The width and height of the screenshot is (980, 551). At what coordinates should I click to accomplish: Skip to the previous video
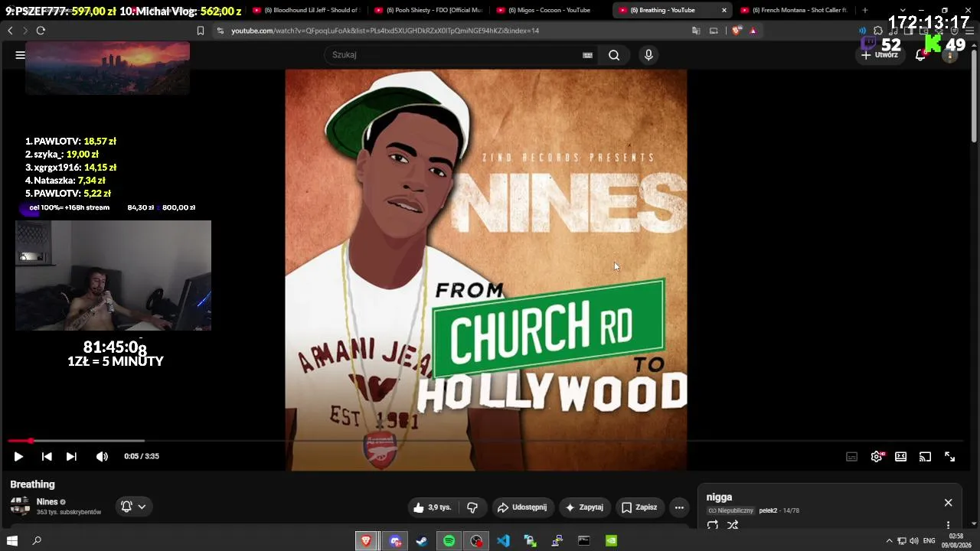tap(47, 456)
